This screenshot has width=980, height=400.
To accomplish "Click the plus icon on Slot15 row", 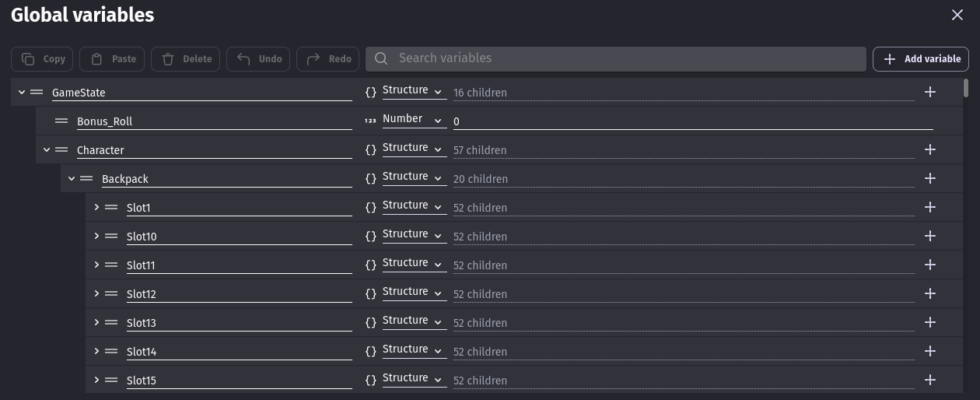I will pos(929,380).
